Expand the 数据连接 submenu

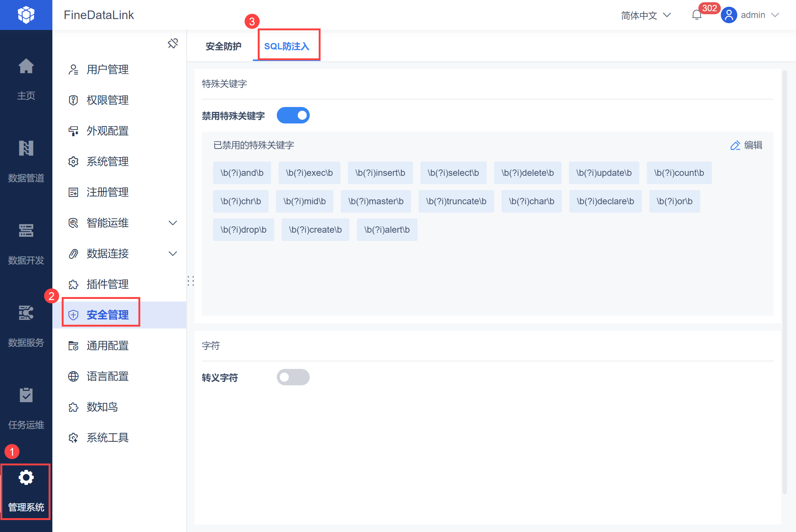tap(172, 254)
